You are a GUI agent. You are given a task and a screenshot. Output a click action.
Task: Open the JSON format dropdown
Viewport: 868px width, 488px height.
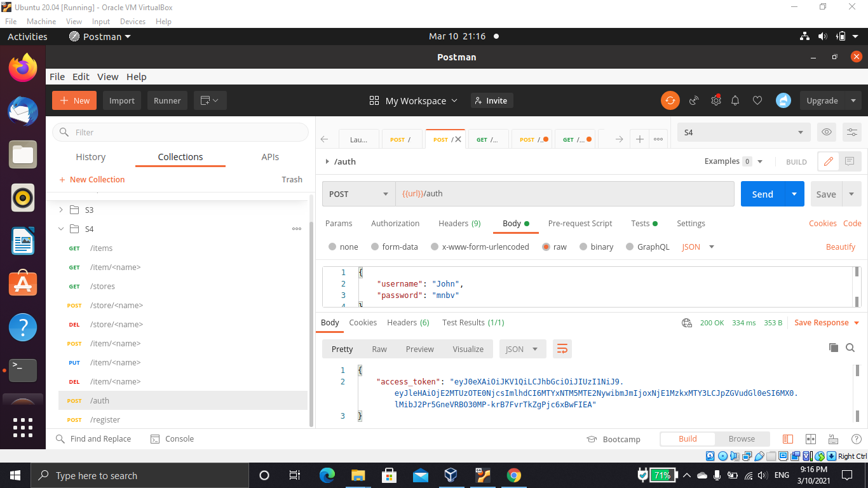pos(697,247)
